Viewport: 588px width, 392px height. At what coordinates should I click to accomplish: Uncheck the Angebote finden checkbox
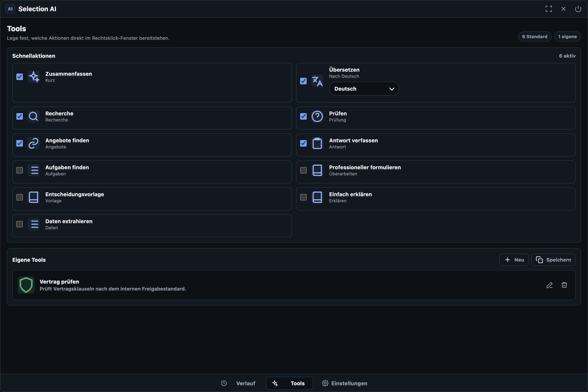[x=20, y=143]
